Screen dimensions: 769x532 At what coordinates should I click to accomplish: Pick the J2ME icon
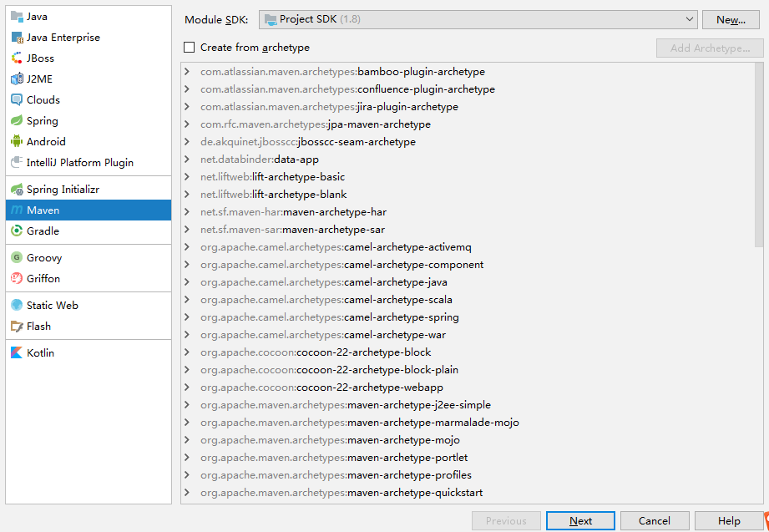pos(17,79)
